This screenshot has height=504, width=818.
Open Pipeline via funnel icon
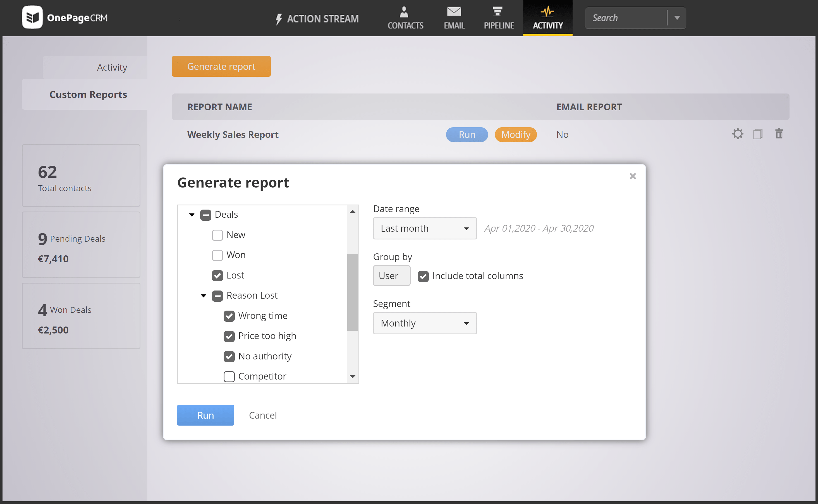pos(498,11)
